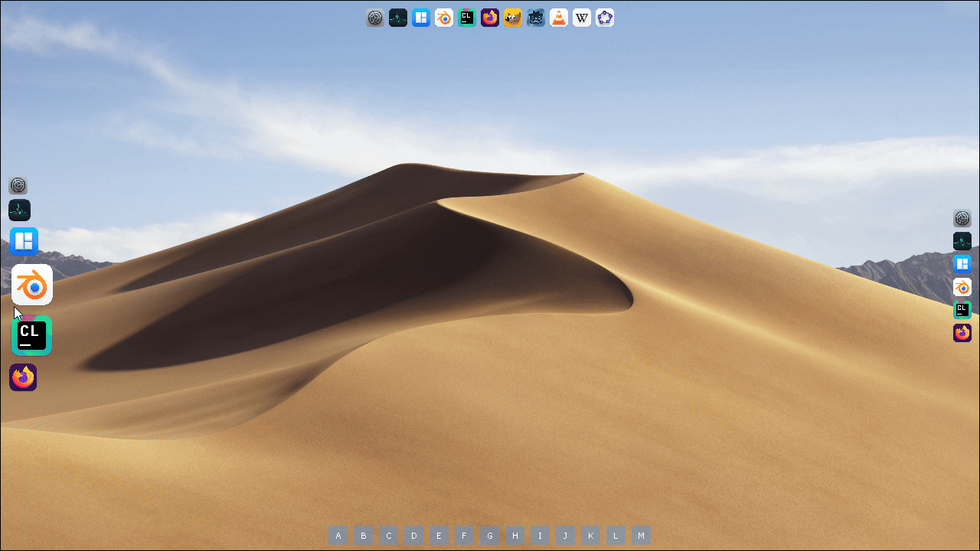This screenshot has height=551, width=980.
Task: Open the settings gear on the right dock
Action: (x=962, y=219)
